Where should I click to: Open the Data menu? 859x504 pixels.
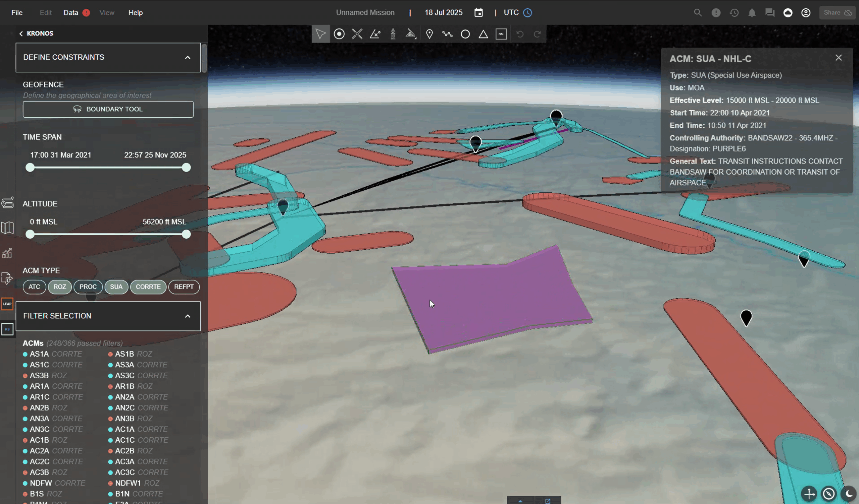(71, 12)
